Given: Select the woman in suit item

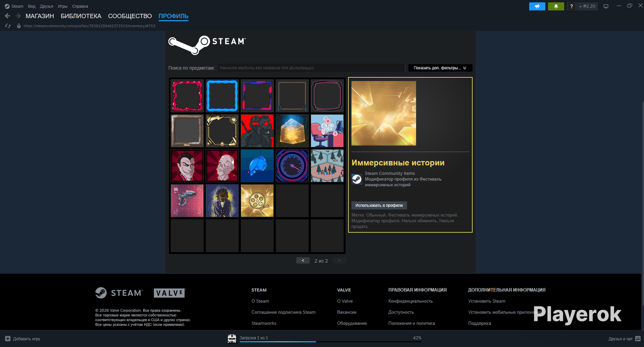Looking at the screenshot, I should pos(222,201).
